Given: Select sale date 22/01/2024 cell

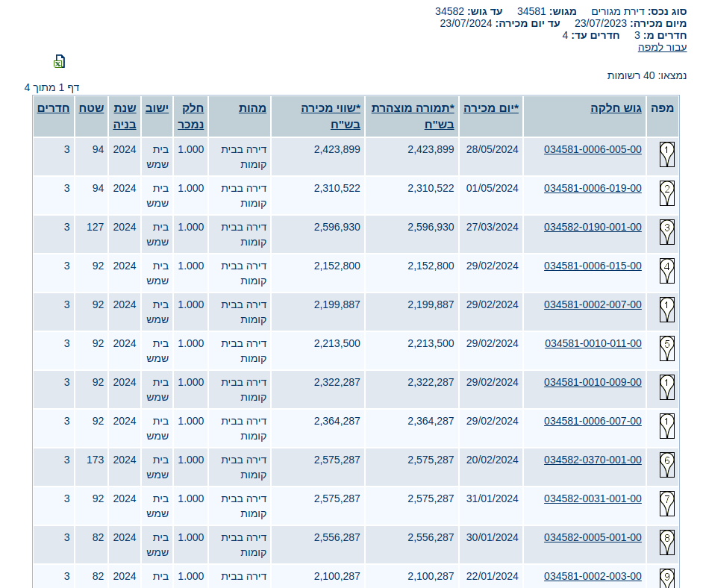Looking at the screenshot, I should click(492, 576).
